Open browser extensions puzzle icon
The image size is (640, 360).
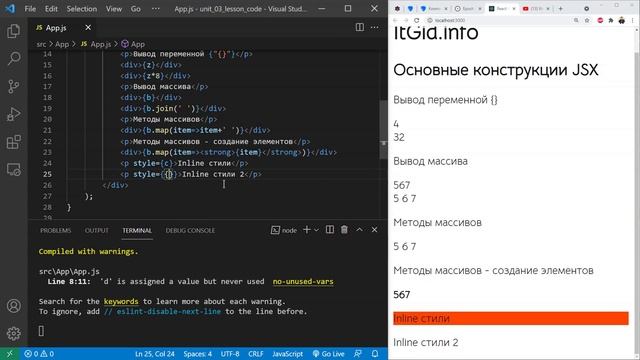pyautogui.click(x=611, y=20)
